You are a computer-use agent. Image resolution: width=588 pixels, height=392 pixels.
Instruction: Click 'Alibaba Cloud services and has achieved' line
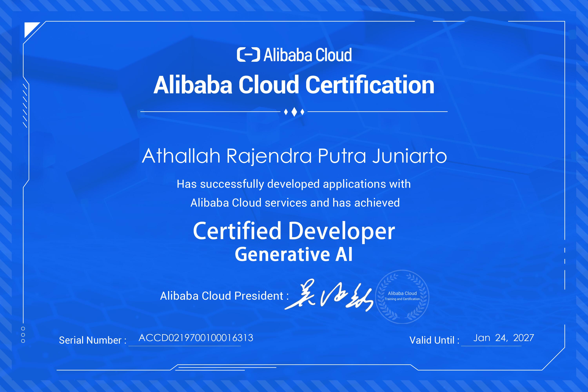(295, 203)
